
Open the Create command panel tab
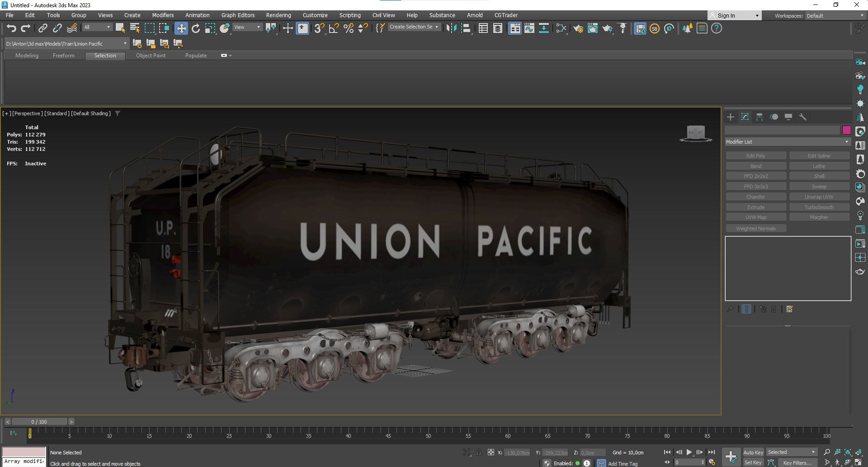(x=731, y=117)
